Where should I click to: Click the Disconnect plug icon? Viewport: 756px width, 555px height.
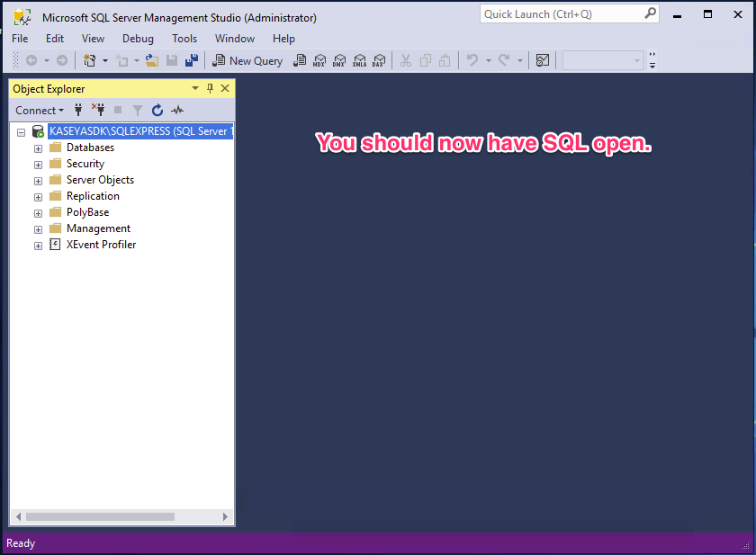98,111
